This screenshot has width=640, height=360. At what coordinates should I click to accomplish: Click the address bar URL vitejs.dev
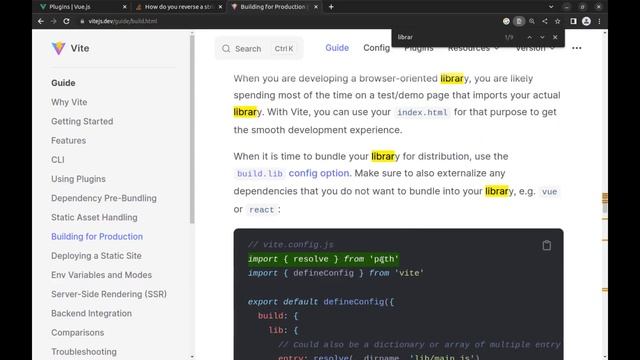point(122,21)
